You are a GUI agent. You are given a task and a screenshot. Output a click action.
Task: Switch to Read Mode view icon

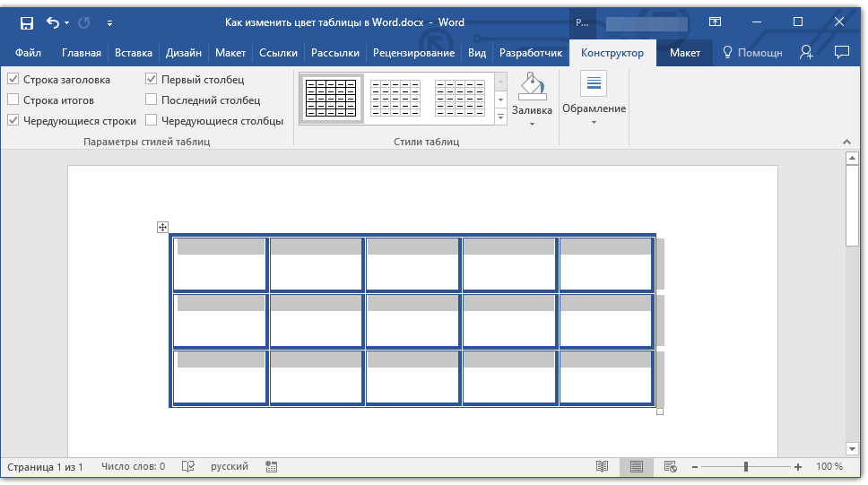603,467
